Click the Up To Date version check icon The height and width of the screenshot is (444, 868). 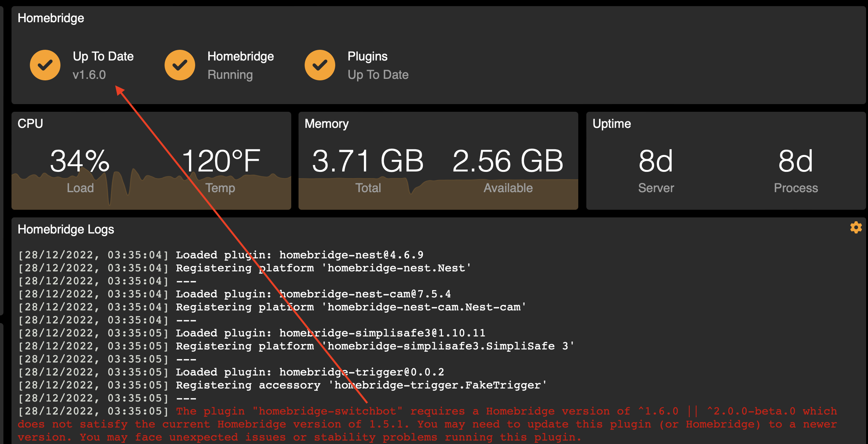click(45, 65)
